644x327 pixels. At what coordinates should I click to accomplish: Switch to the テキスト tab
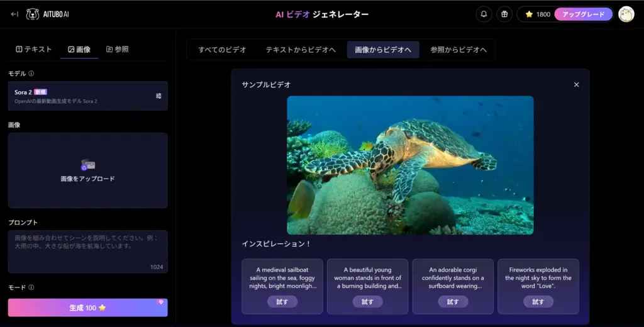coord(34,49)
